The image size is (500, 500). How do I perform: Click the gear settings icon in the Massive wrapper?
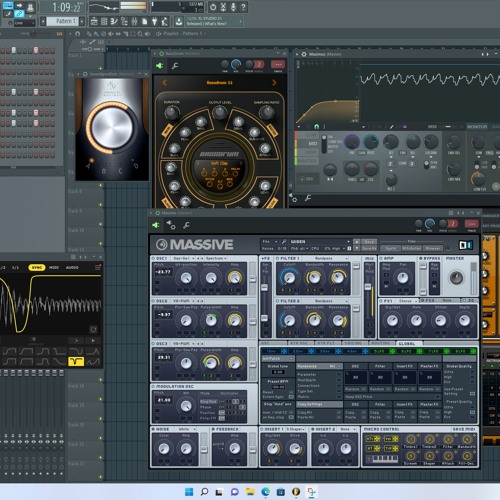[171, 225]
